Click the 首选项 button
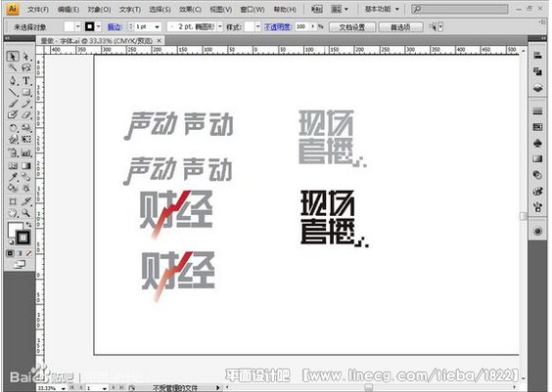 (x=400, y=27)
